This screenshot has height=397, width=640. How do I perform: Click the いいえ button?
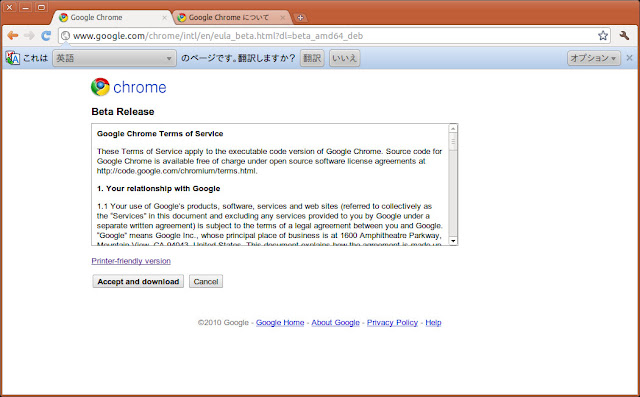(x=344, y=58)
